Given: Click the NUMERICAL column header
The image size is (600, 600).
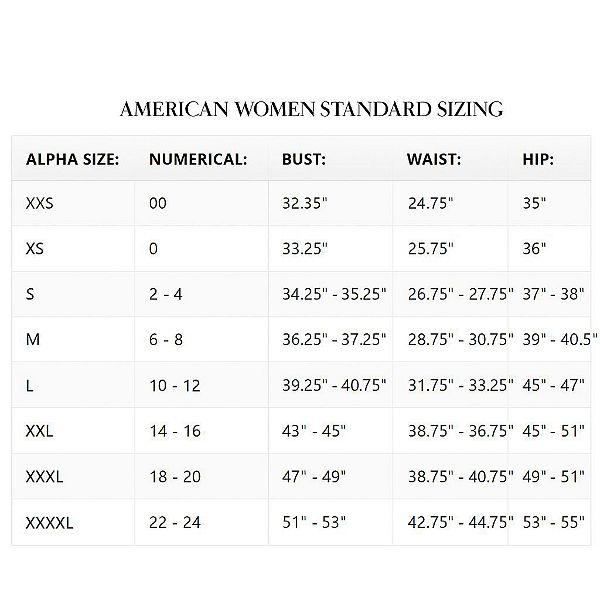Looking at the screenshot, I should pyautogui.click(x=198, y=158).
